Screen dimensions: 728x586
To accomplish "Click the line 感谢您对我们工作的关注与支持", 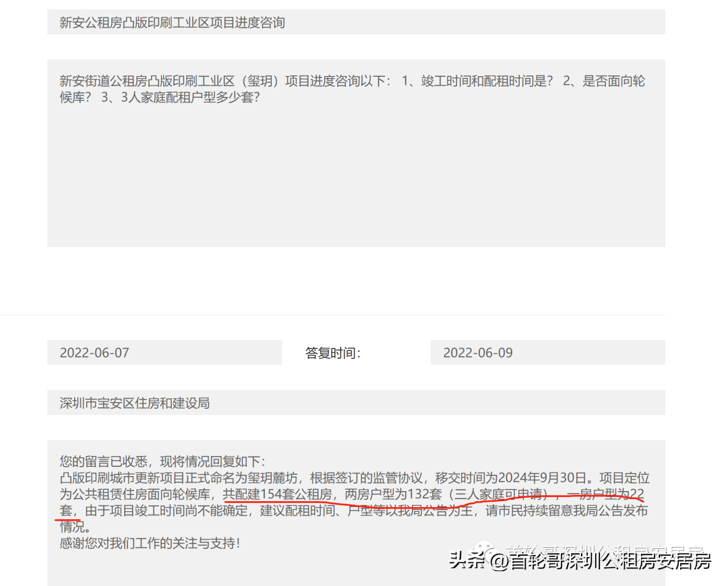I will click(150, 542).
